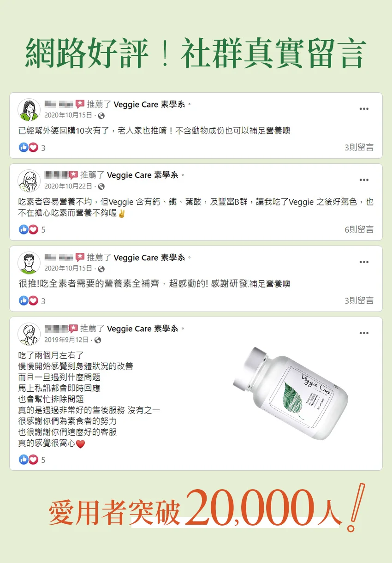Open 3則留言 on the third review
392x563 pixels.
pyautogui.click(x=359, y=300)
